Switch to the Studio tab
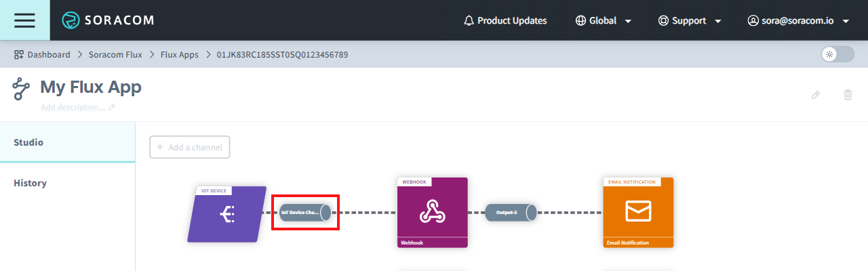The height and width of the screenshot is (271, 868). (68, 142)
